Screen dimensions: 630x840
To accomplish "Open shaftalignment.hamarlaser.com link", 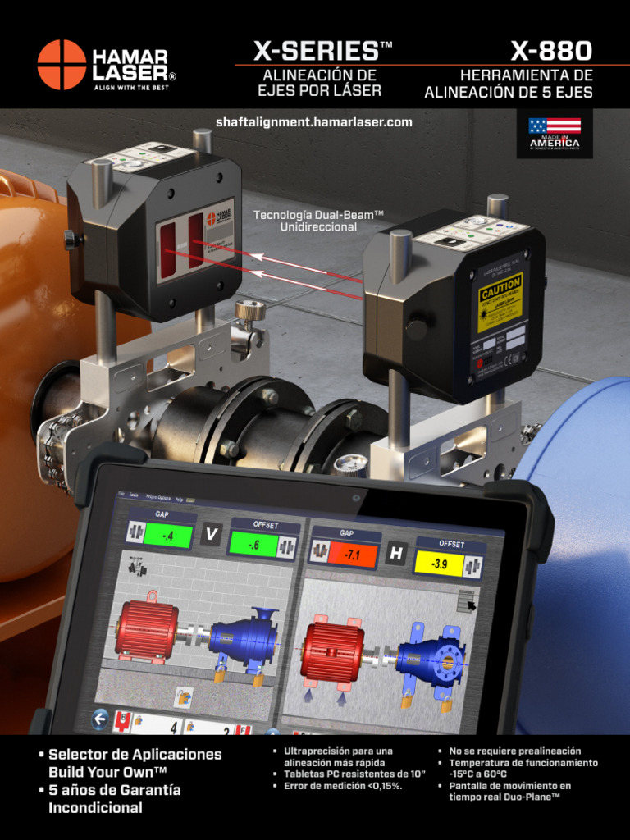I will click(314, 122).
